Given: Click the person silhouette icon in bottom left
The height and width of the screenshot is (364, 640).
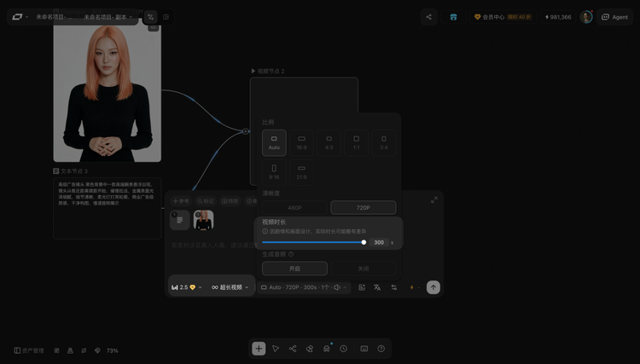Looking at the screenshot, I should tap(70, 350).
